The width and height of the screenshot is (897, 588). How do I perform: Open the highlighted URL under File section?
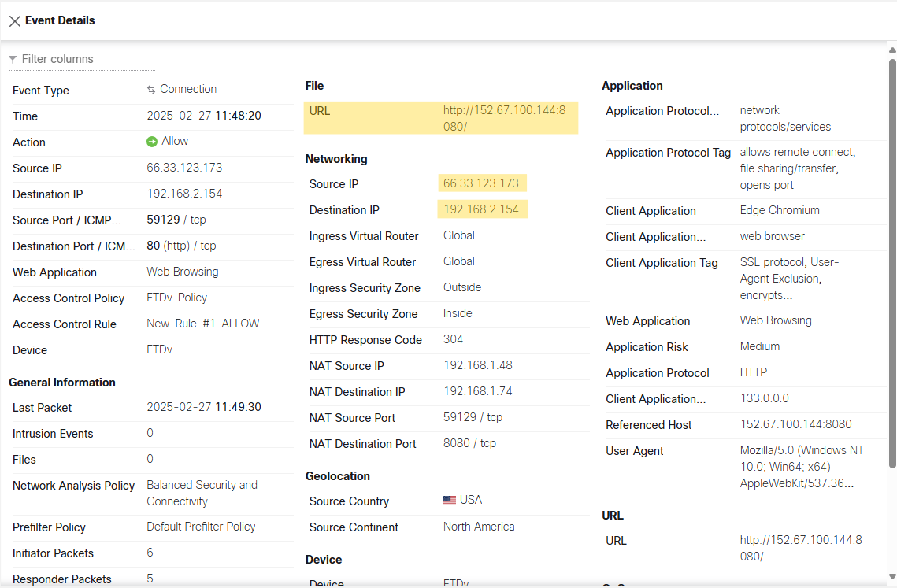pyautogui.click(x=504, y=118)
